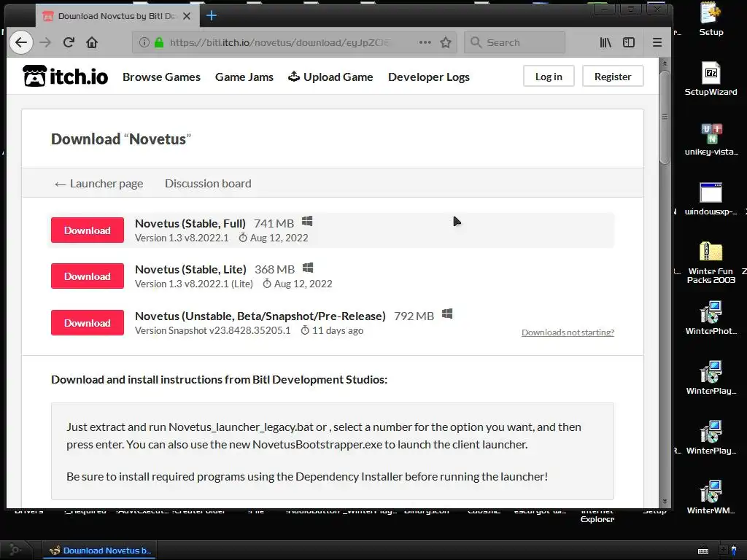Select the windowsxp desktop icon
This screenshot has height=560, width=747.
[x=711, y=198]
